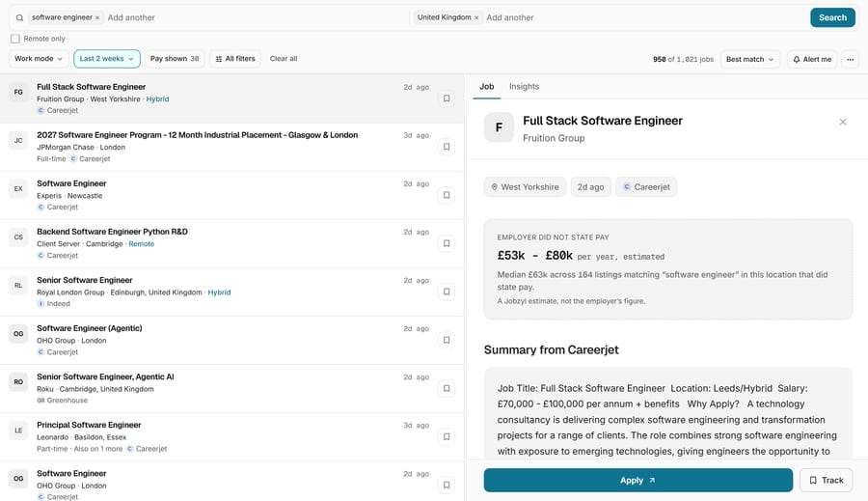Click the LE company avatar
The image size is (868, 501).
(18, 431)
